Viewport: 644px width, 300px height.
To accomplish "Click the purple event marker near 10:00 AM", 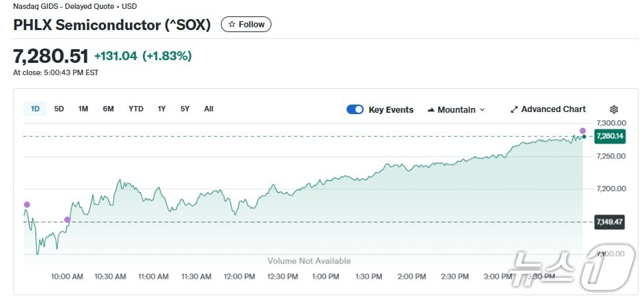I will 67,219.
